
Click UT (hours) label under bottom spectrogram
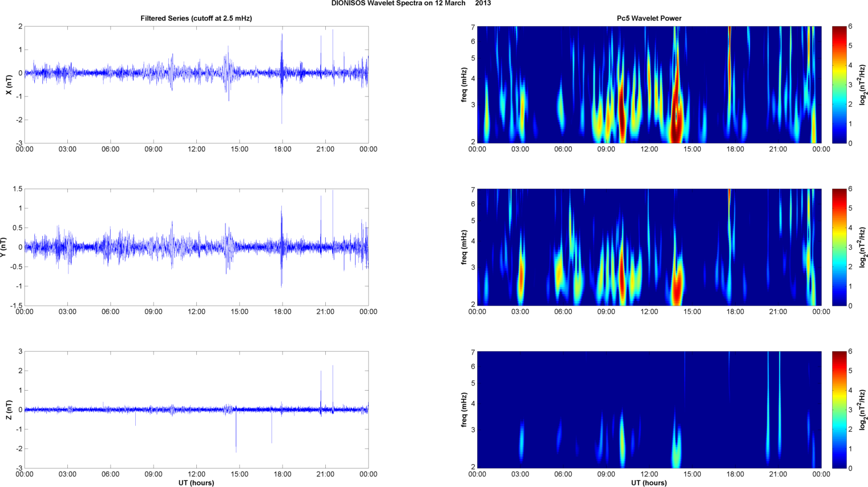point(649,483)
